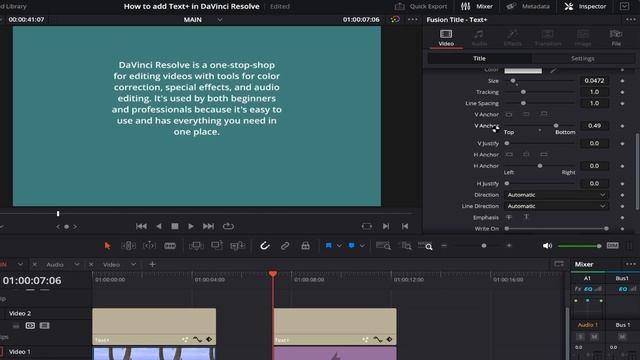The height and width of the screenshot is (360, 640).
Task: Toggle bypass color grades and Fusion effects icon
Action: tap(395, 20)
